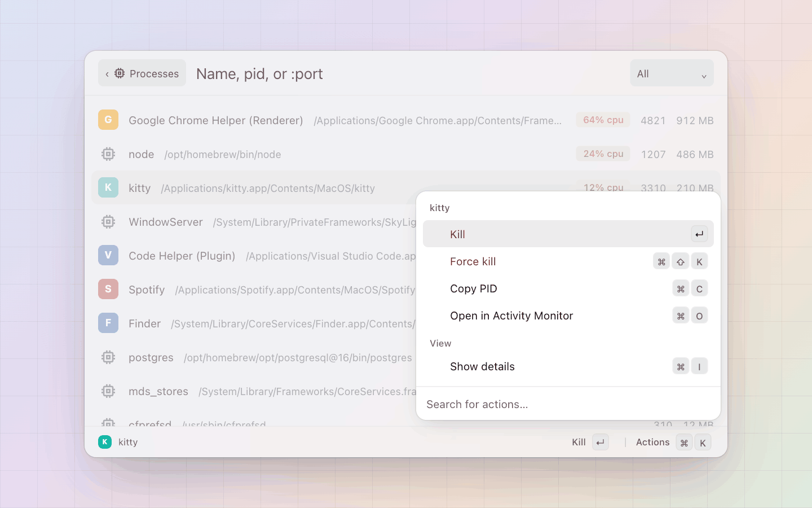Click the Code Helper 'V' icon
Screen dimensions: 812x508
(x=108, y=255)
